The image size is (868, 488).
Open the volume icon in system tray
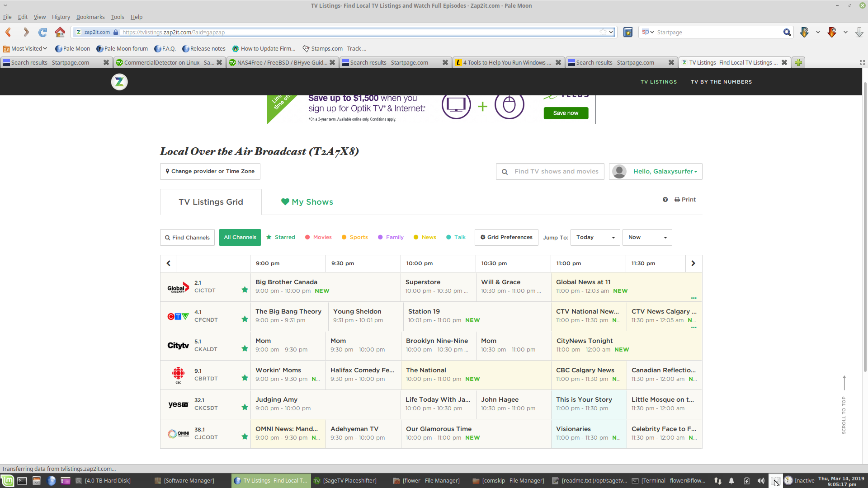pos(761,481)
